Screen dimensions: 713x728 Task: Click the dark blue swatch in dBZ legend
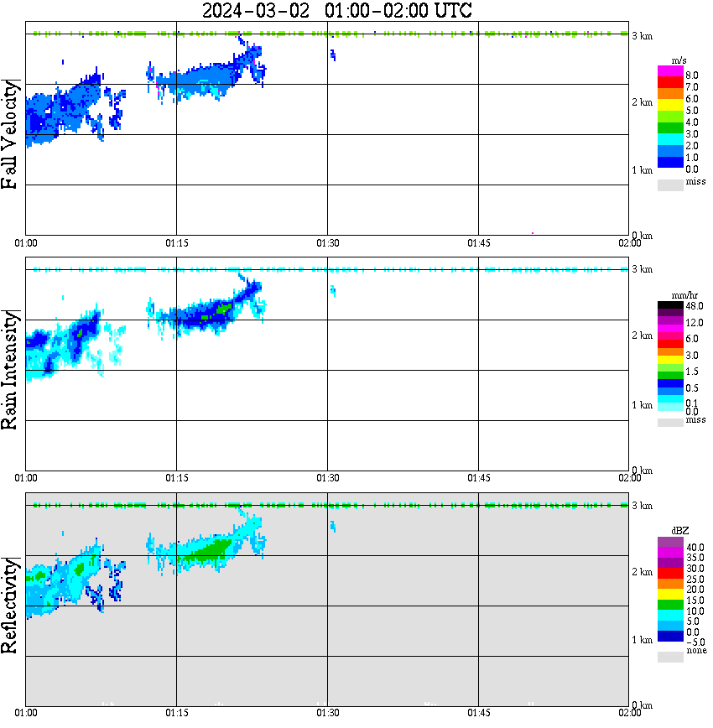click(670, 636)
